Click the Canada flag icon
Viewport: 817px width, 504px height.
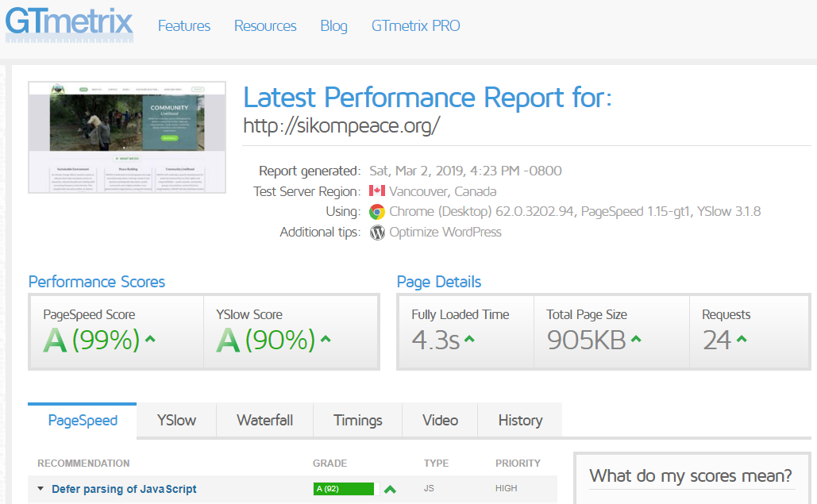point(376,191)
